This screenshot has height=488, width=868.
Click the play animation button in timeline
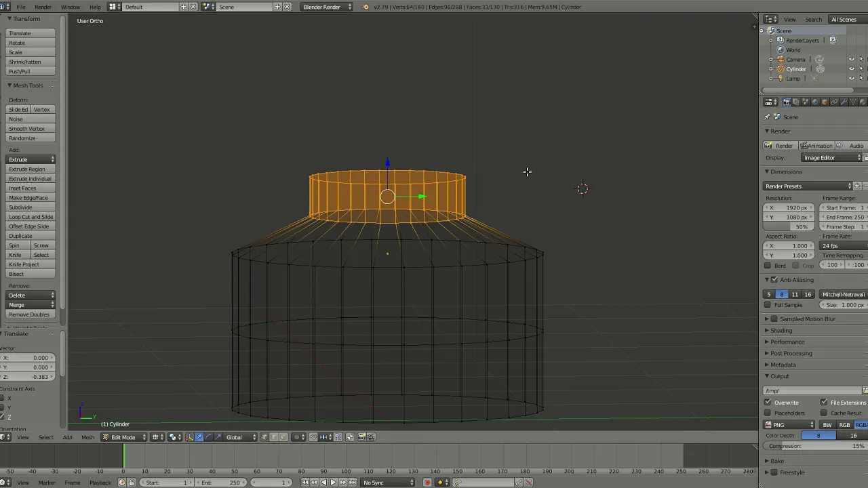coord(333,483)
